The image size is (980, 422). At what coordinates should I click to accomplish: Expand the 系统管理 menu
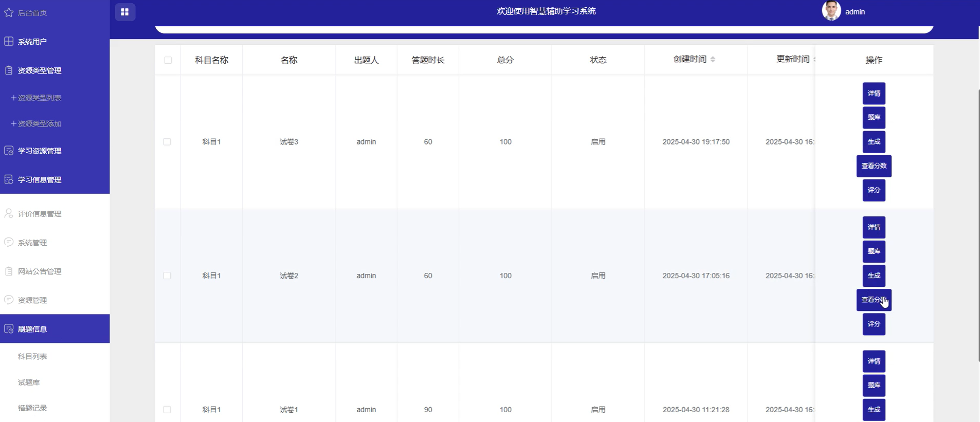coord(55,242)
